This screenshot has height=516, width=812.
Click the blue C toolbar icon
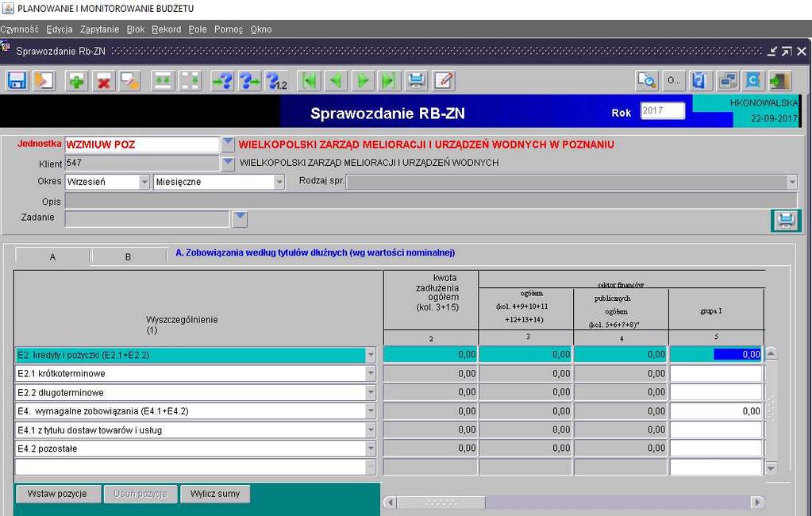point(754,81)
